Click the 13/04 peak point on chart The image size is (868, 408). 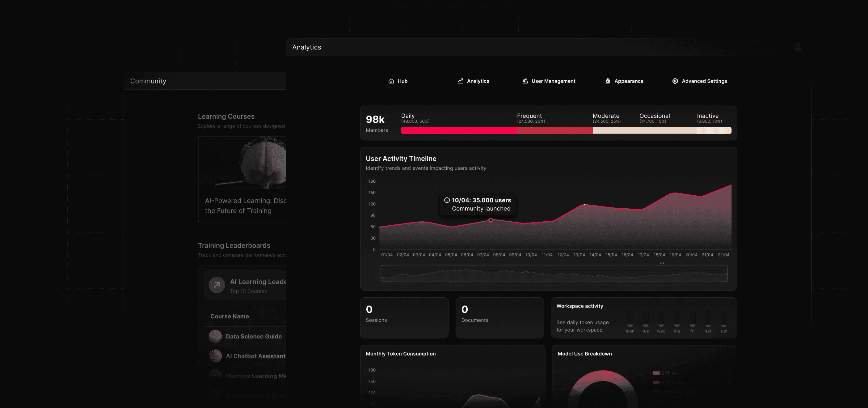(x=584, y=204)
